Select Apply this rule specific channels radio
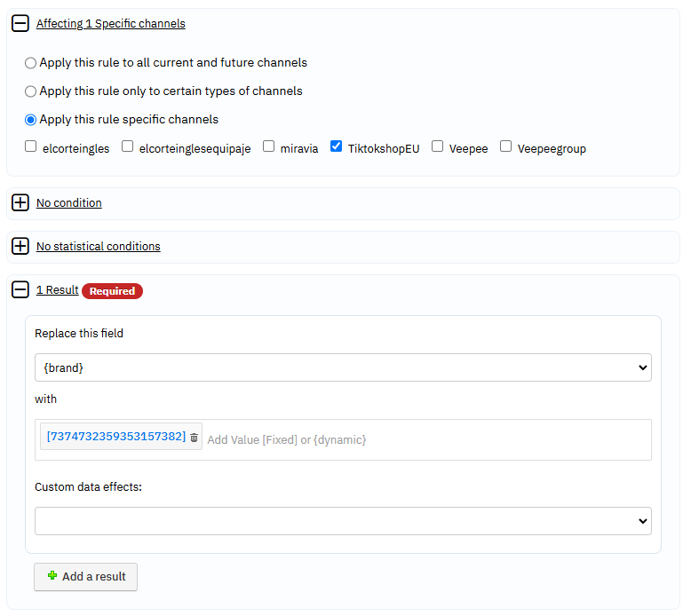Viewport: 691px width, 616px height. 30,120
